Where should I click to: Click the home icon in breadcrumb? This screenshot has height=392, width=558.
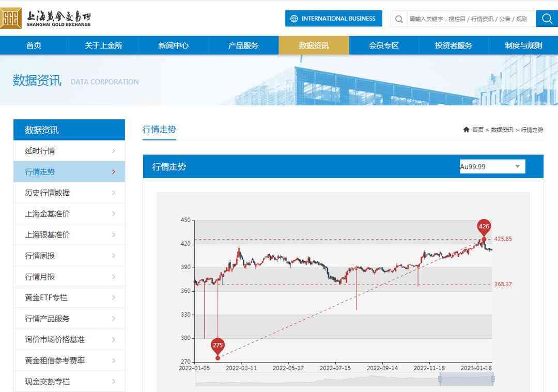pyautogui.click(x=466, y=130)
